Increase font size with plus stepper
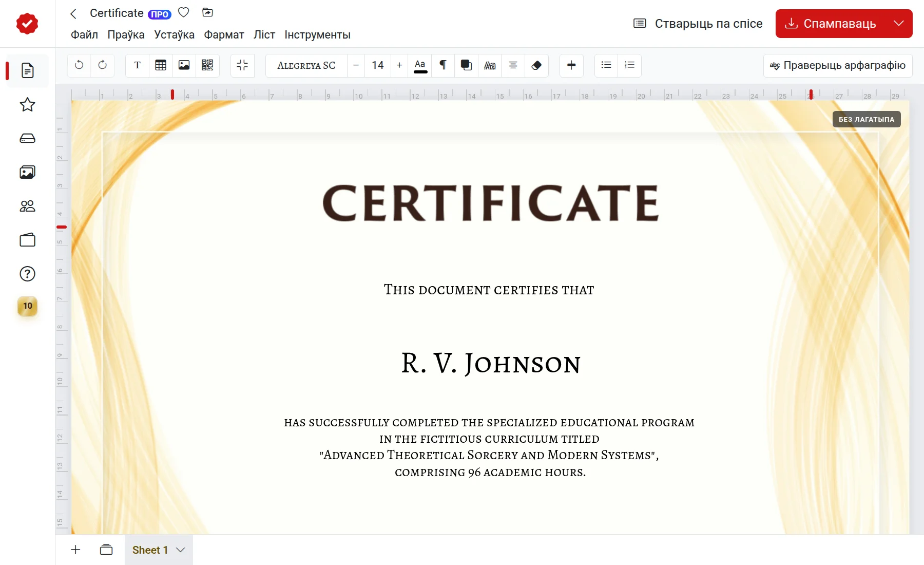The height and width of the screenshot is (565, 924). click(x=399, y=65)
